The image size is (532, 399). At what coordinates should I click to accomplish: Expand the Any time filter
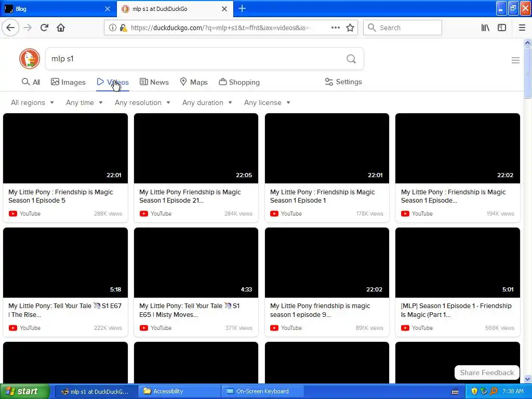84,102
